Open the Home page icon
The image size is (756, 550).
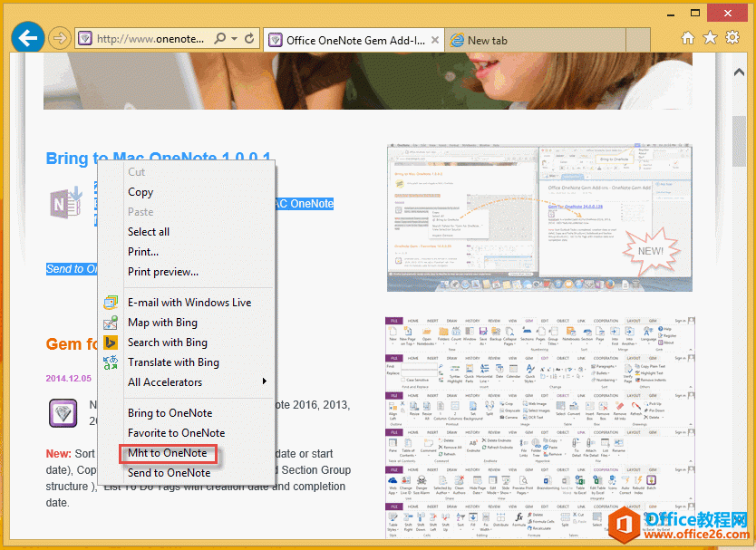click(x=687, y=37)
